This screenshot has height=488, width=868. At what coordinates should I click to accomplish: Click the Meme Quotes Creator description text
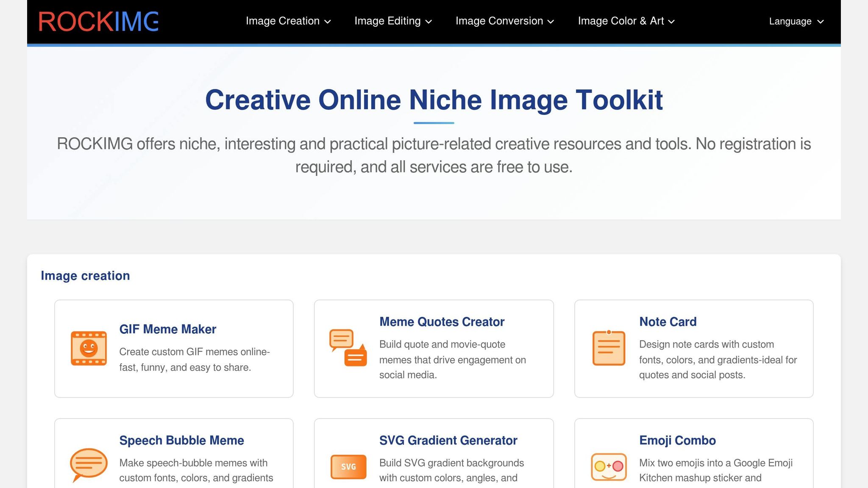453,360
